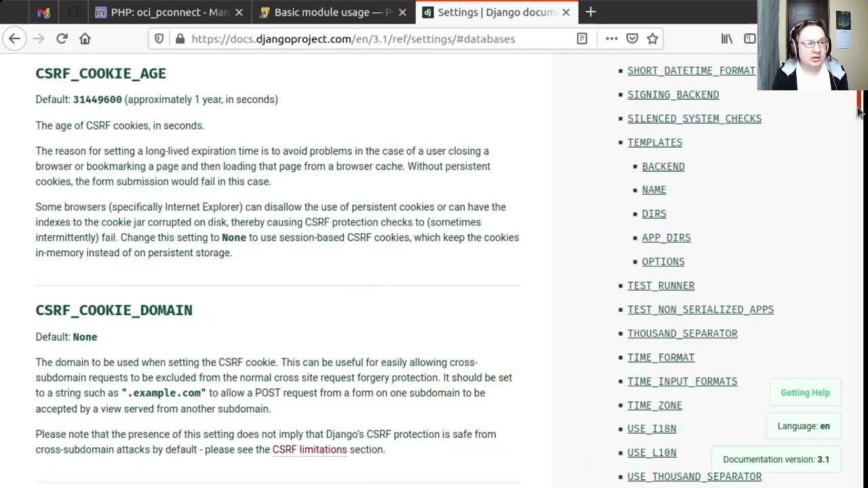The image size is (868, 488).
Task: Jump to THOUSAND_SEPARATOR setting
Action: 682,333
